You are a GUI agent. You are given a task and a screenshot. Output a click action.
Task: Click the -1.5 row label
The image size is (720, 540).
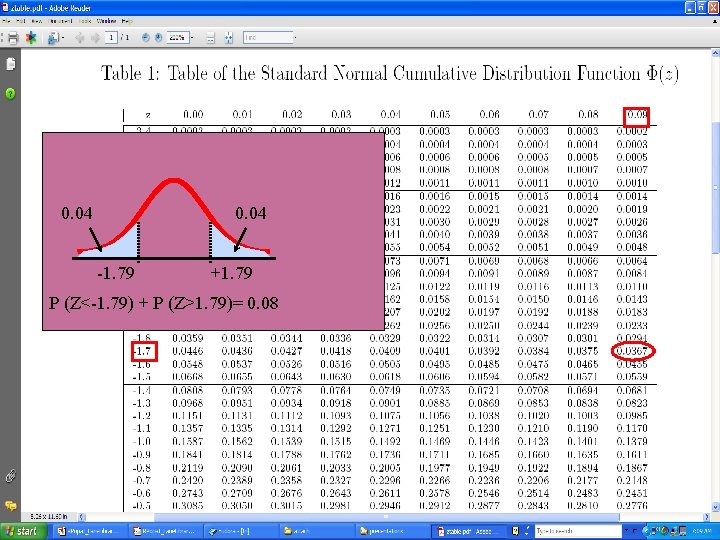click(141, 377)
